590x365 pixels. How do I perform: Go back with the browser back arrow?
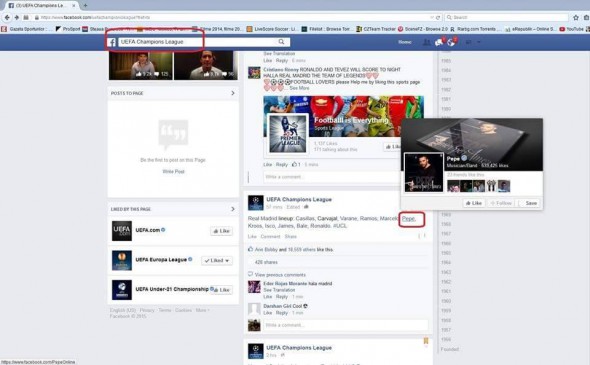click(7, 17)
